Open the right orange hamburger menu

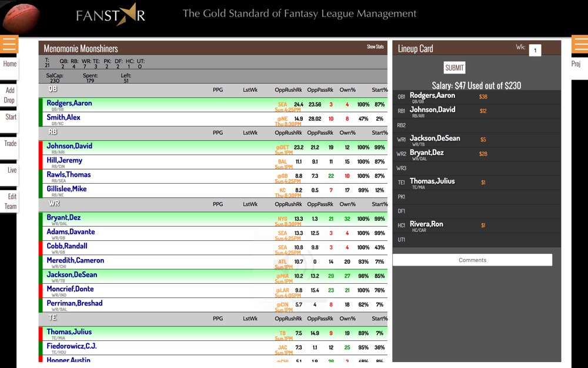pyautogui.click(x=580, y=44)
